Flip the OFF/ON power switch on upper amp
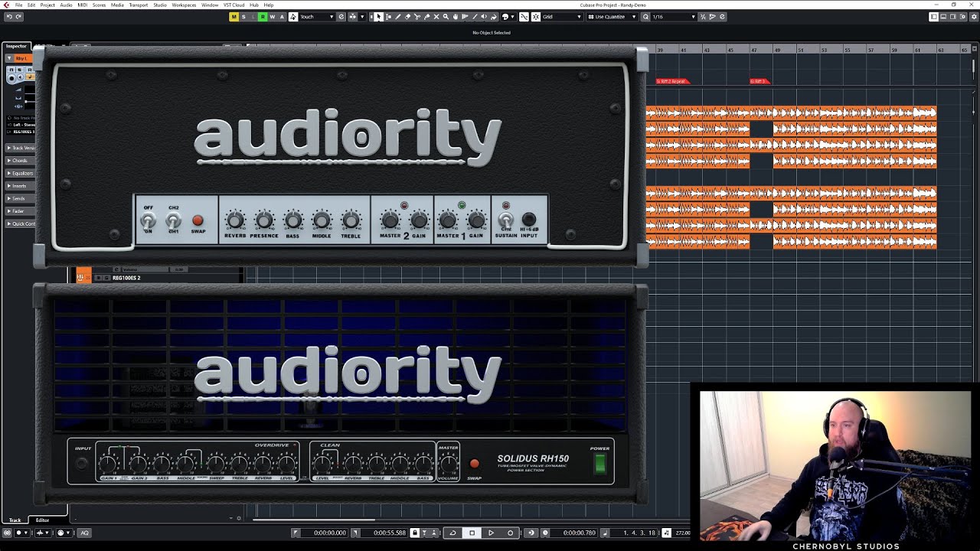This screenshot has width=980, height=551. coord(148,222)
